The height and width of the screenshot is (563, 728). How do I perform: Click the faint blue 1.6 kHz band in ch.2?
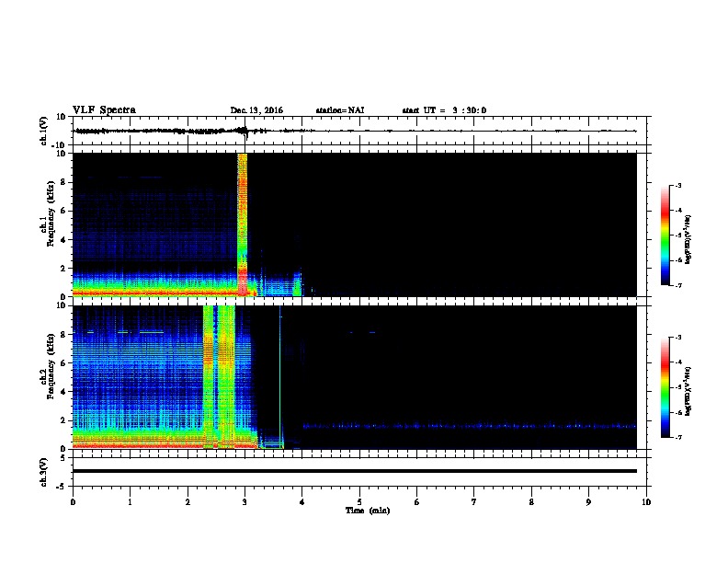tap(469, 426)
